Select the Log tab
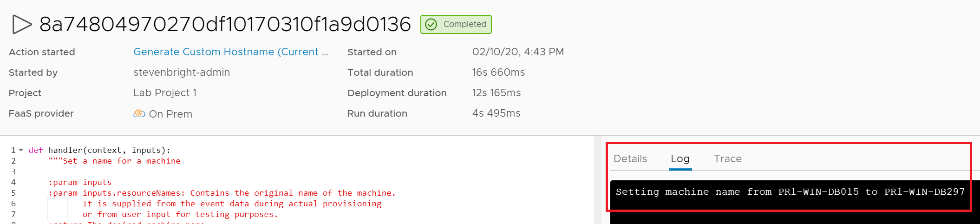 [x=680, y=159]
